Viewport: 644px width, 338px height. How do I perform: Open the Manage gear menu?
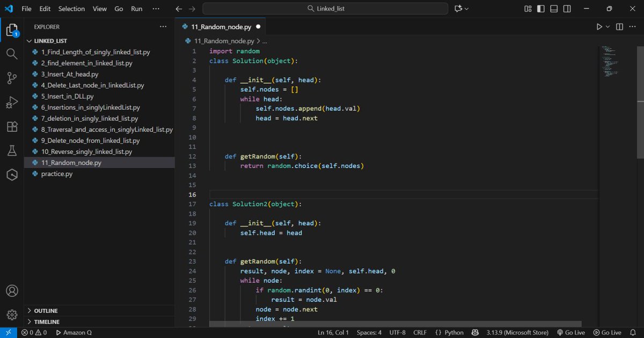(12, 315)
